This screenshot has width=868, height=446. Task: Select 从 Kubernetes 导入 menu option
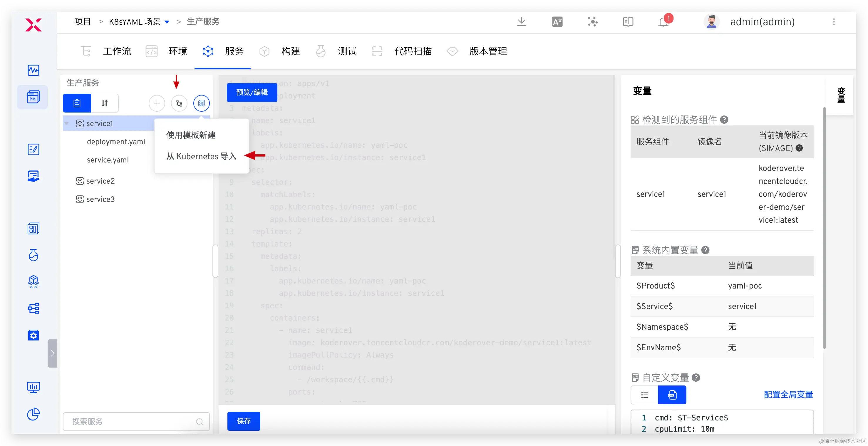[201, 156]
